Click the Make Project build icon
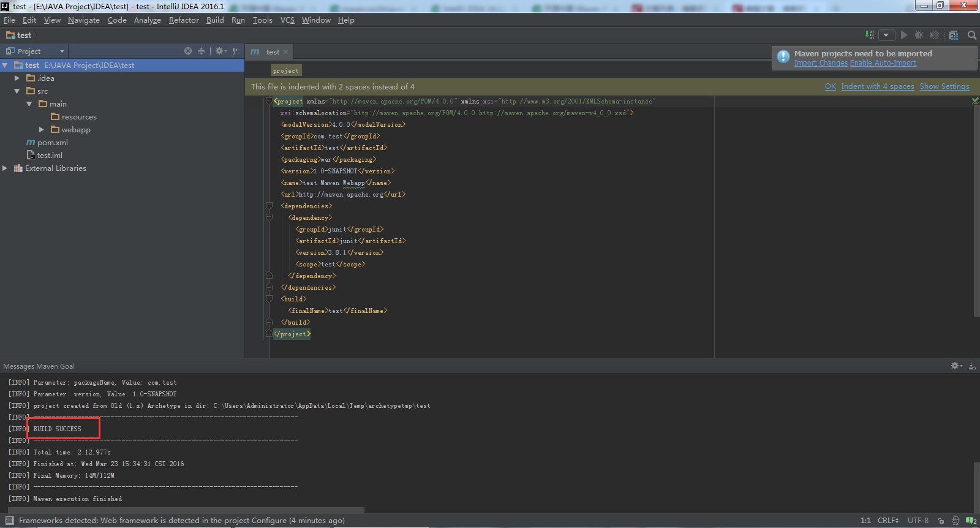This screenshot has width=980, height=528. coord(869,35)
